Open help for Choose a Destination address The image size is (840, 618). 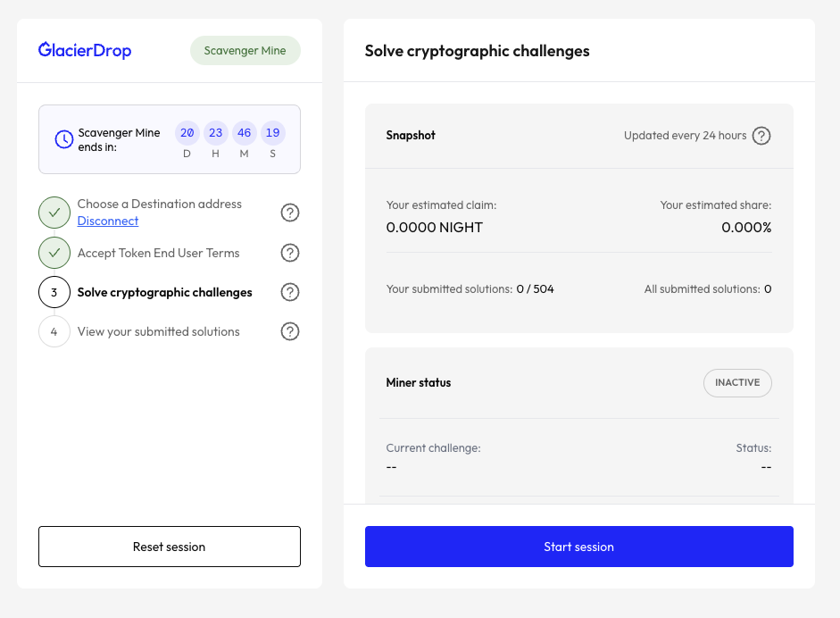coord(289,213)
